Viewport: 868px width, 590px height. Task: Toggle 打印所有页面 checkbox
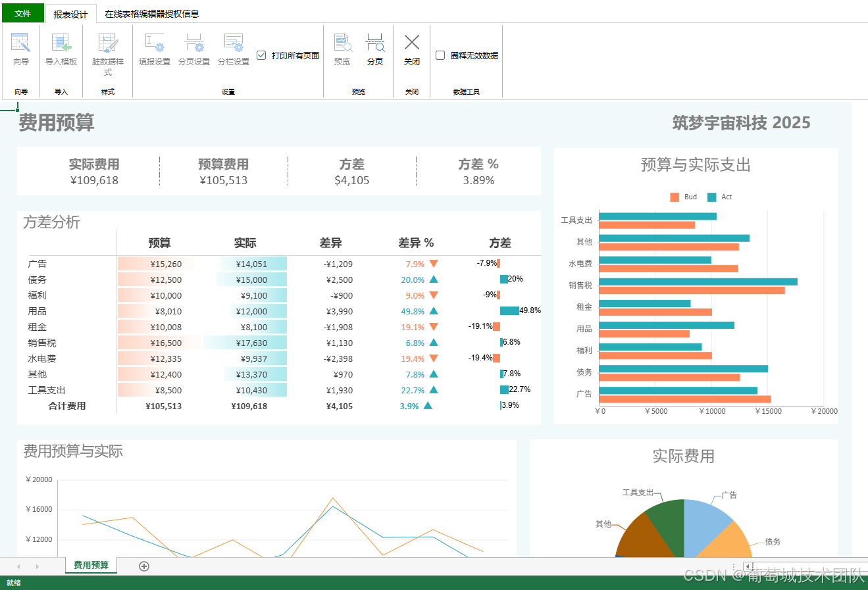click(261, 56)
